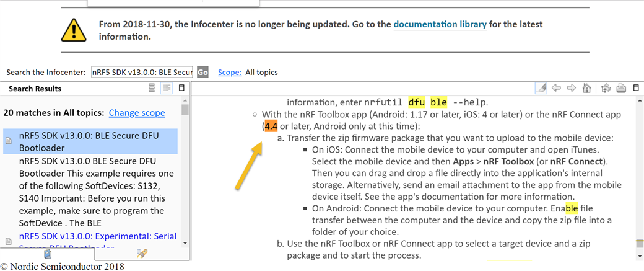This screenshot has height=271, width=644.
Task: Click the '20 matches in All topics:' text
Action: point(54,113)
